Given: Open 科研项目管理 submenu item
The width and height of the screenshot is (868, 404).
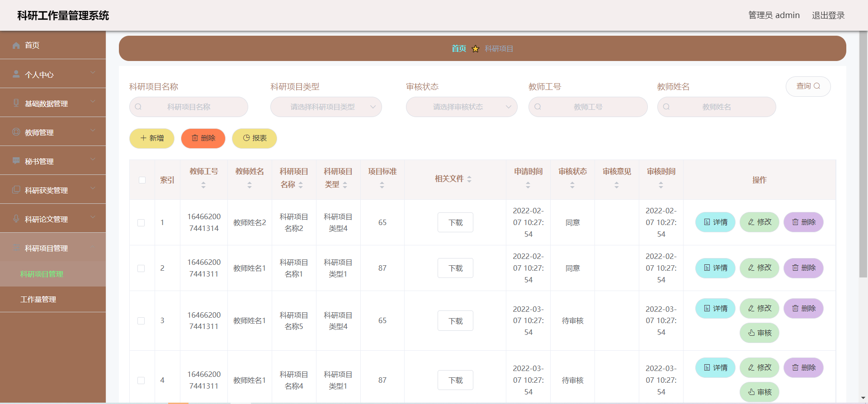Looking at the screenshot, I should click(x=53, y=274).
